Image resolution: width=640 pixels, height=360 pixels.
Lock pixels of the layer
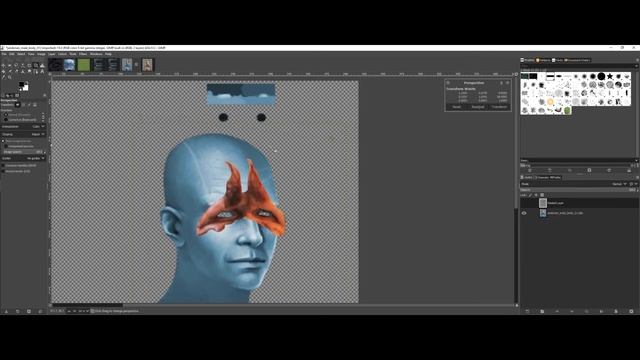point(530,195)
